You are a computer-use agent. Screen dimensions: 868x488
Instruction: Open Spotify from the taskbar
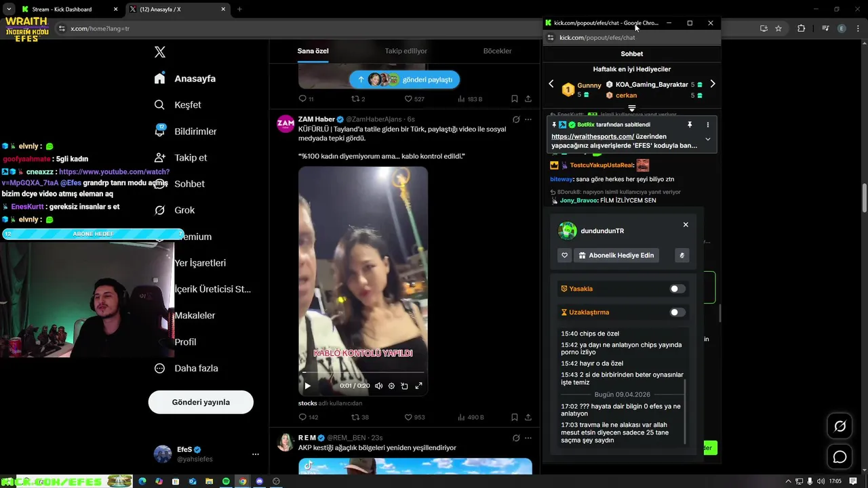coord(226,481)
